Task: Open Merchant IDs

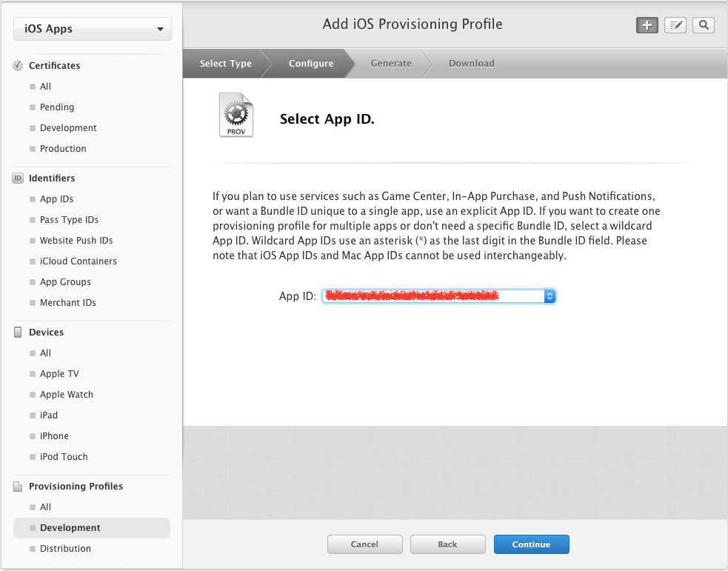Action: 68,303
